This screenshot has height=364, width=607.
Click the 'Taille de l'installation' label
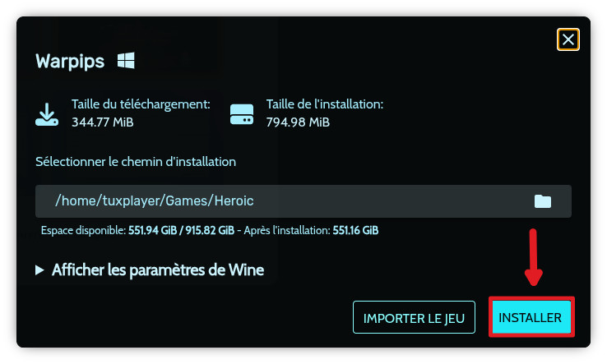(x=325, y=105)
